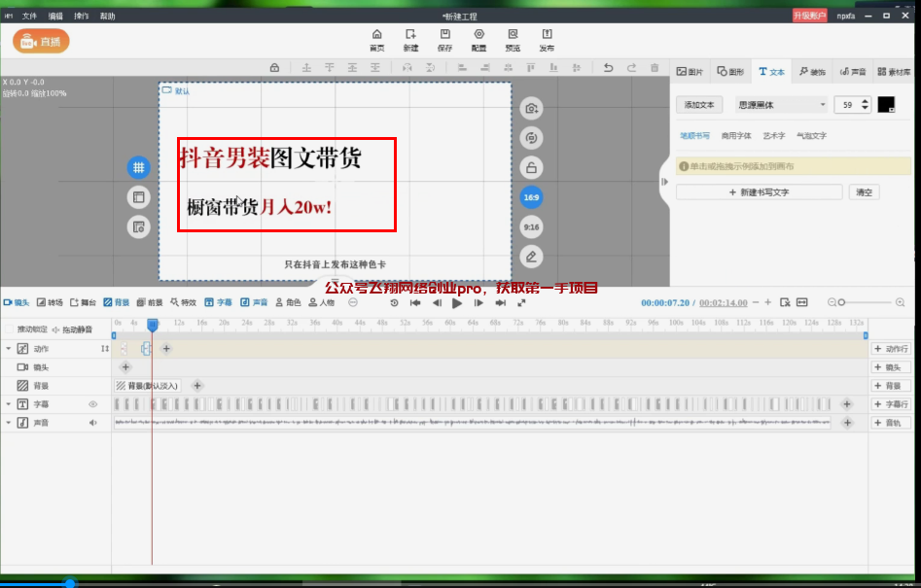Mute the 声音 track speaker icon
The image size is (921, 588).
[94, 423]
